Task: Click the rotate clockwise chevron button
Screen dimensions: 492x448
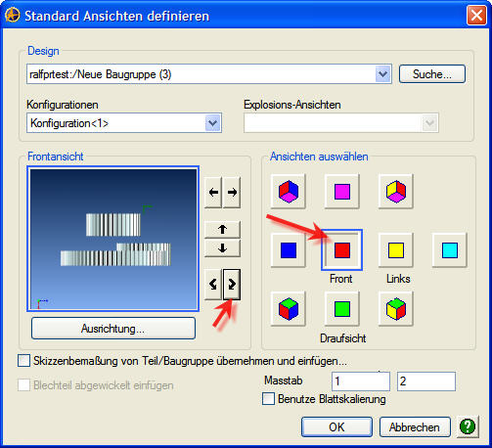Action: [x=232, y=285]
